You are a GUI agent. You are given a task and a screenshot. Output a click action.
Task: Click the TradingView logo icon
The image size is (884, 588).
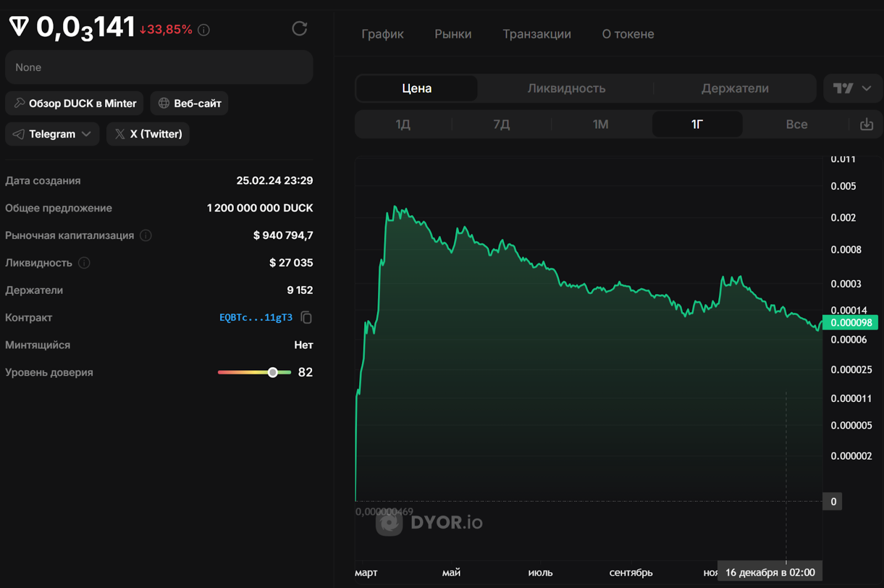click(x=843, y=88)
